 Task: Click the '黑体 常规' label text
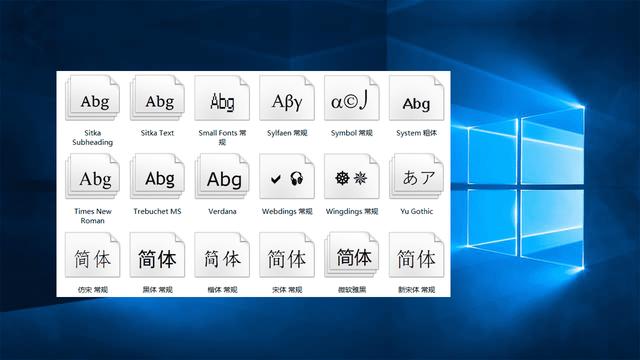pos(158,290)
